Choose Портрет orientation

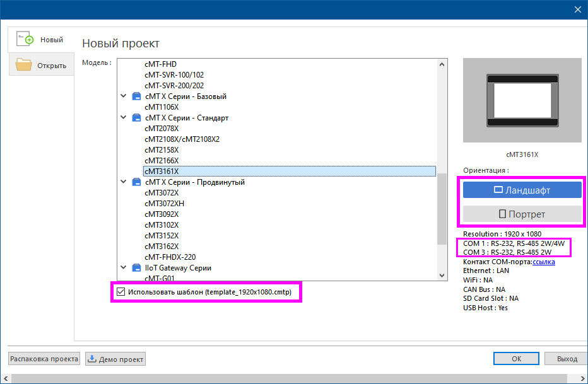(x=522, y=214)
